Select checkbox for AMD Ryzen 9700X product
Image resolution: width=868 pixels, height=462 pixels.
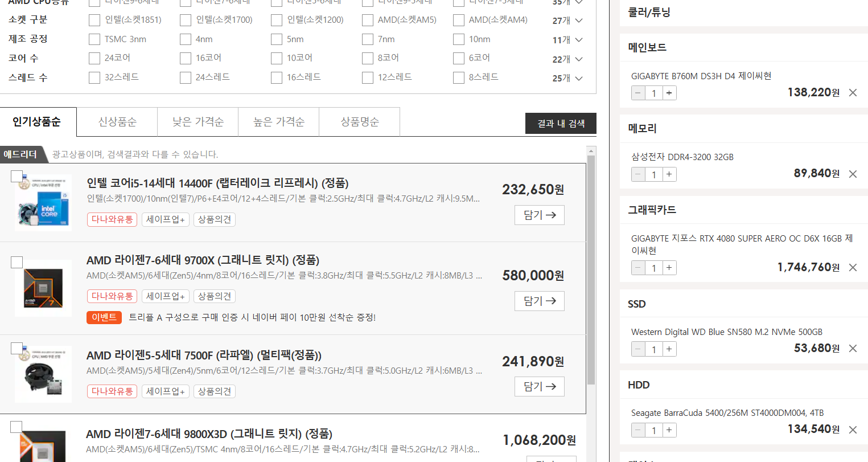click(17, 262)
